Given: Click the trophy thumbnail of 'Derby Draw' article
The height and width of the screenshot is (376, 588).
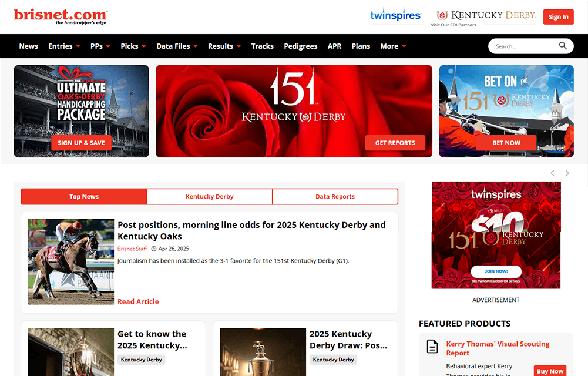Looking at the screenshot, I should click(263, 352).
